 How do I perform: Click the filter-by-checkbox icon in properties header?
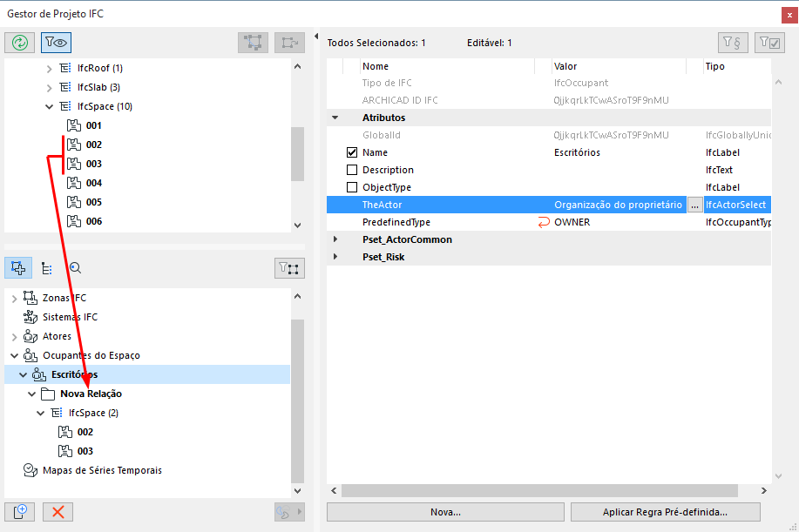pos(769,42)
